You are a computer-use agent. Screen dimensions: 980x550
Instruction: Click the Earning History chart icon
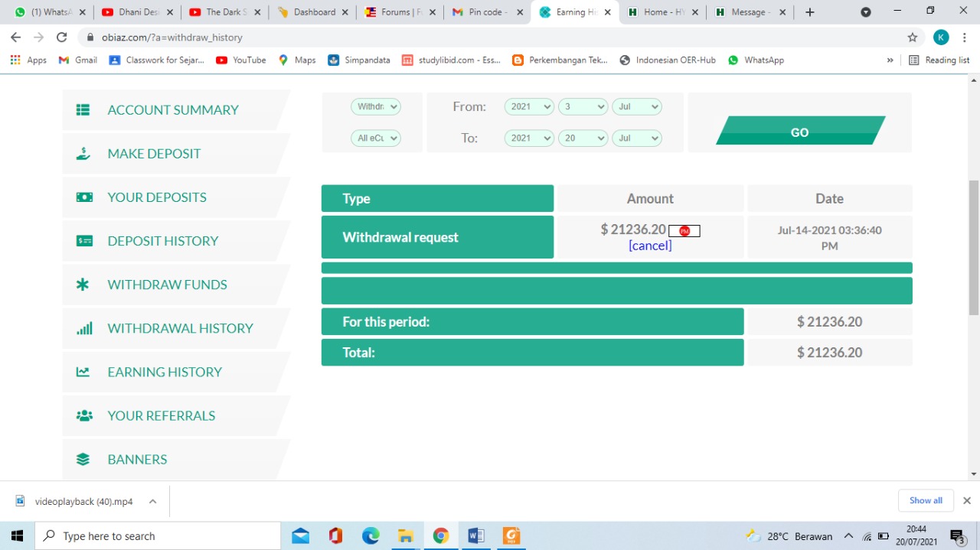(x=83, y=372)
